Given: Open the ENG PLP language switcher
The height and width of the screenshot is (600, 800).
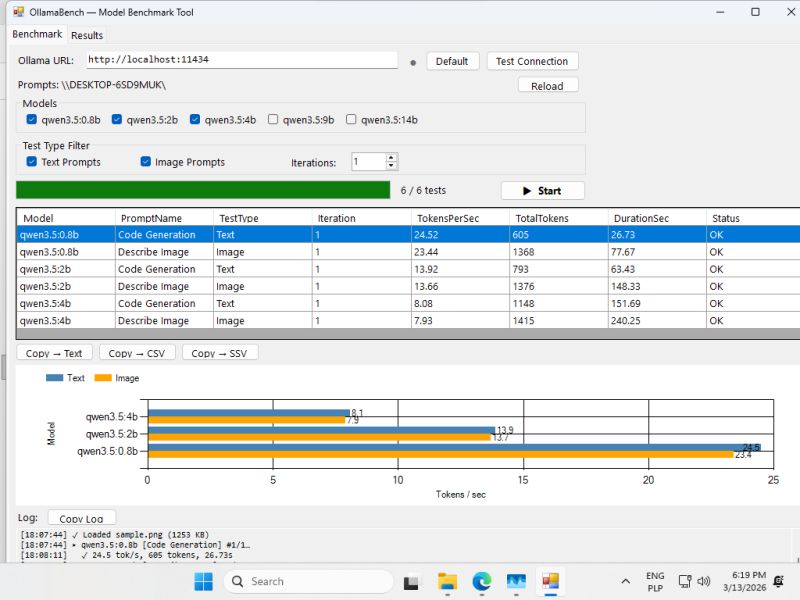Looking at the screenshot, I should pyautogui.click(x=655, y=582).
